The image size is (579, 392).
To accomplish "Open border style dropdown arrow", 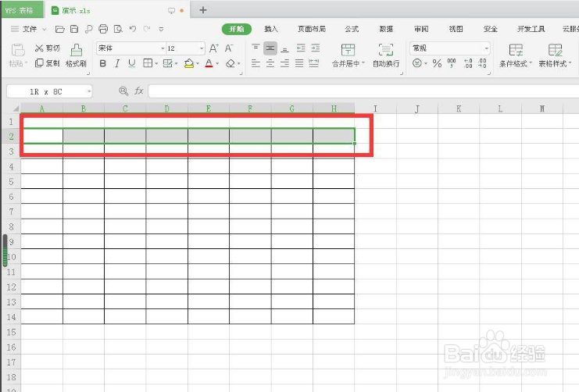I will pyautogui.click(x=156, y=64).
